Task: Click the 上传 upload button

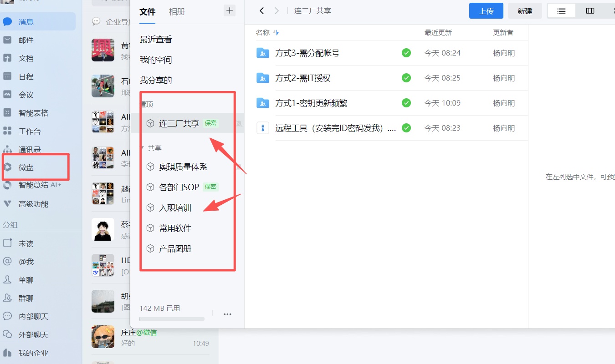Action: coord(486,10)
